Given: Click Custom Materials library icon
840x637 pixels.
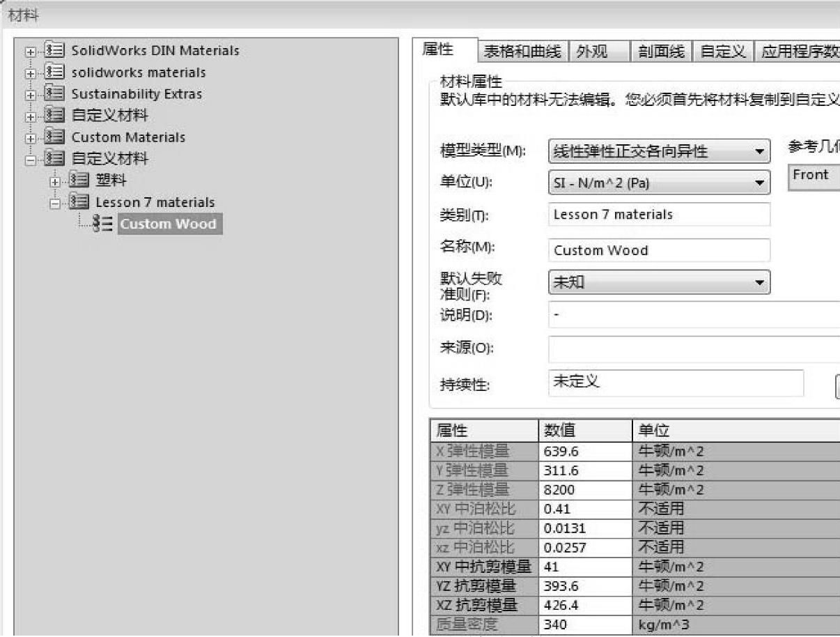Looking at the screenshot, I should (x=55, y=137).
